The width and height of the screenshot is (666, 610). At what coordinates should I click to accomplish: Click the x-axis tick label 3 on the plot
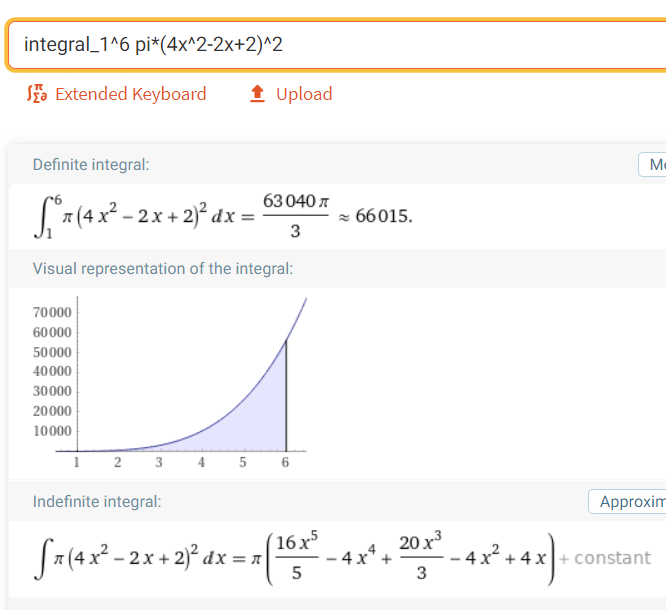(159, 462)
